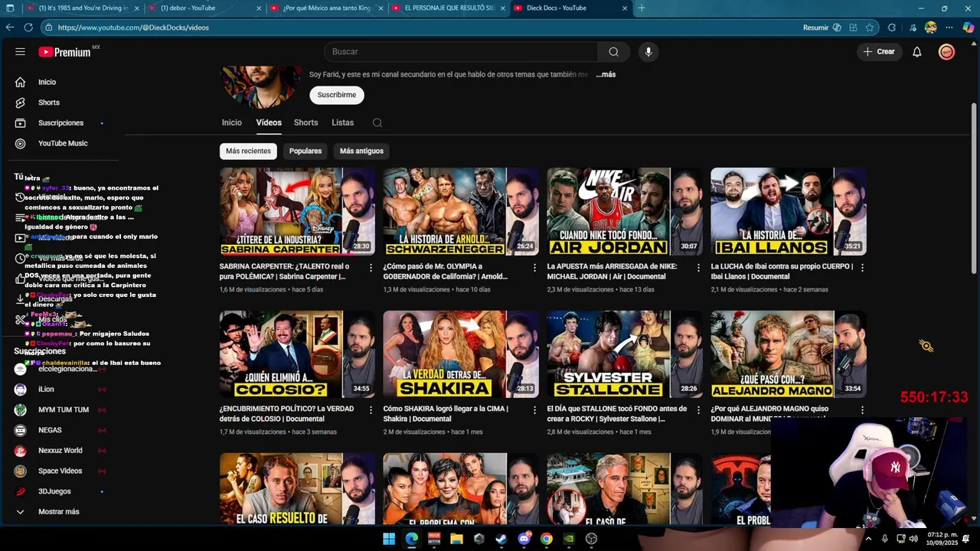This screenshot has width=980, height=551.
Task: Open title link of Michael Jordan Nike video
Action: [x=612, y=271]
